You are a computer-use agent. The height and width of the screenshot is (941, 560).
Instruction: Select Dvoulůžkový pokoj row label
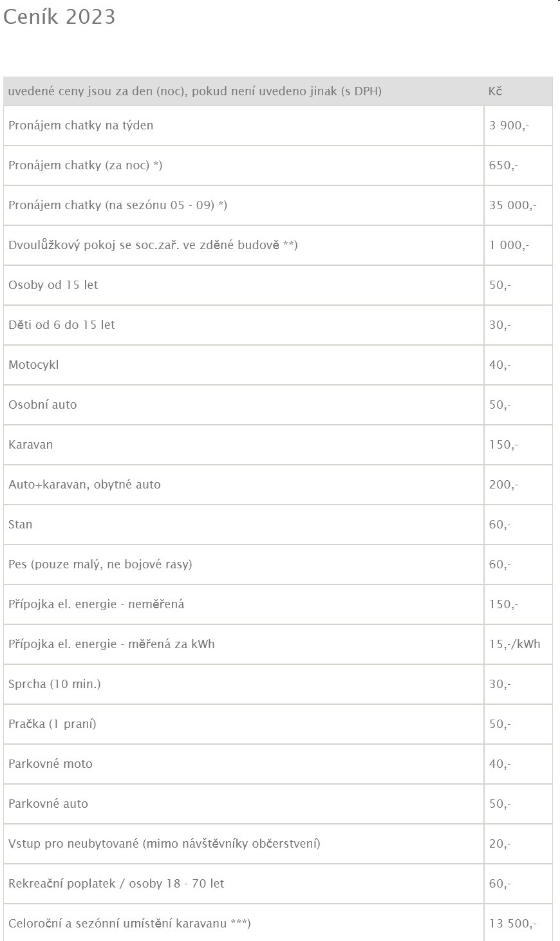coord(153,245)
